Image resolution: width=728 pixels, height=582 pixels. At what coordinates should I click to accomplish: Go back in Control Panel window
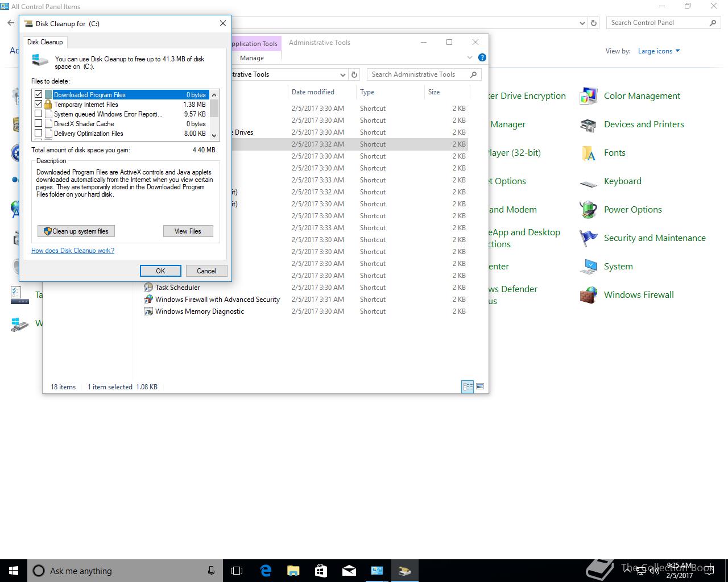coord(11,23)
